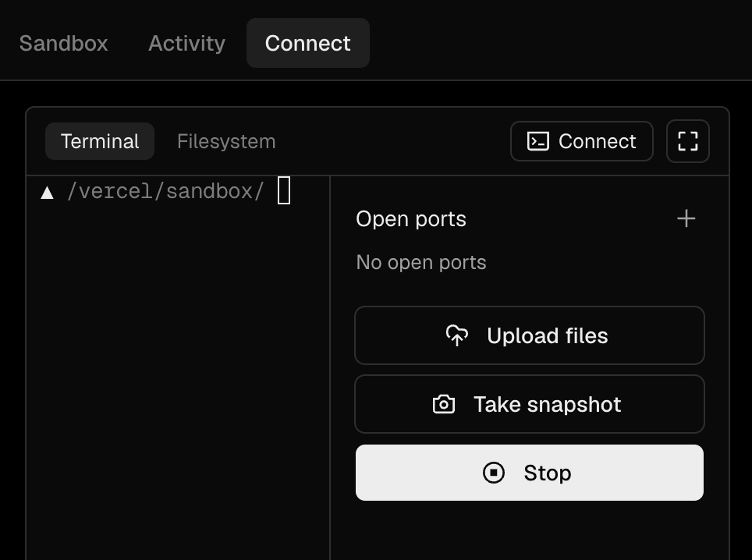Click the Upload files button label

tap(547, 335)
